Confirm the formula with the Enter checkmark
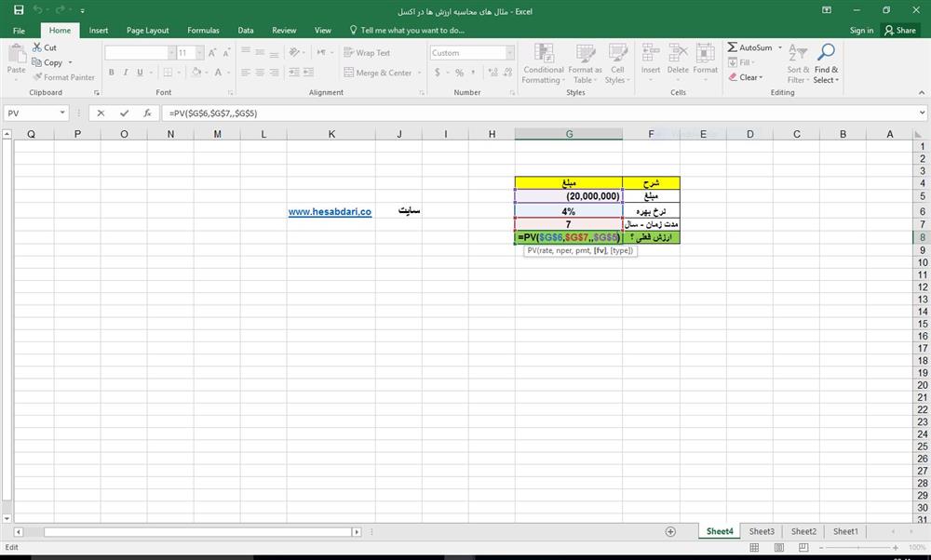This screenshot has height=560, width=931. (x=124, y=113)
